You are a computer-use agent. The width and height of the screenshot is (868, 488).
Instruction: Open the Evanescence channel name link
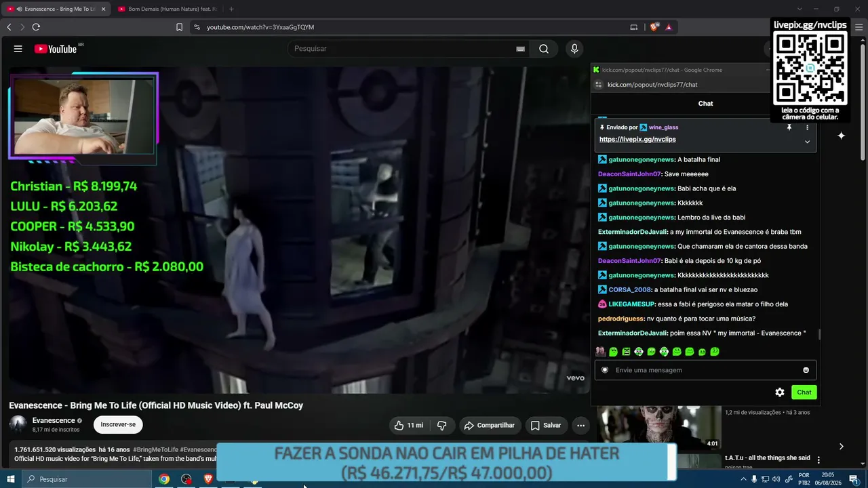click(54, 421)
